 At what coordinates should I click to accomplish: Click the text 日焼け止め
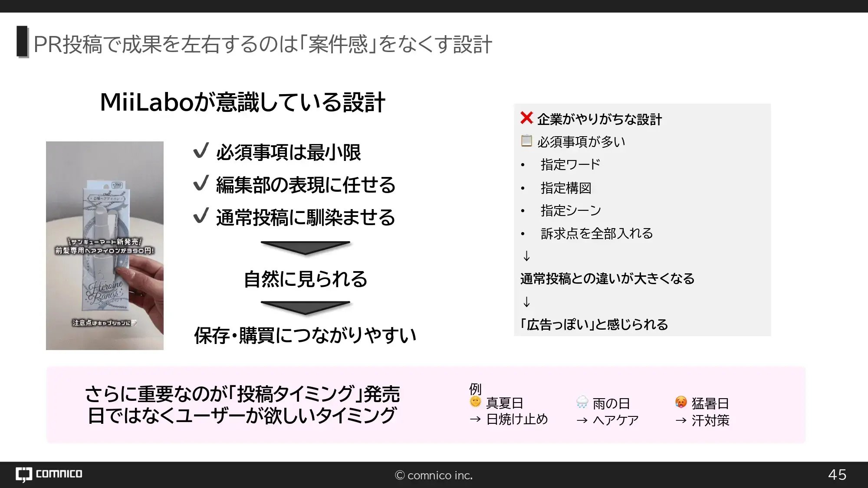tap(517, 419)
